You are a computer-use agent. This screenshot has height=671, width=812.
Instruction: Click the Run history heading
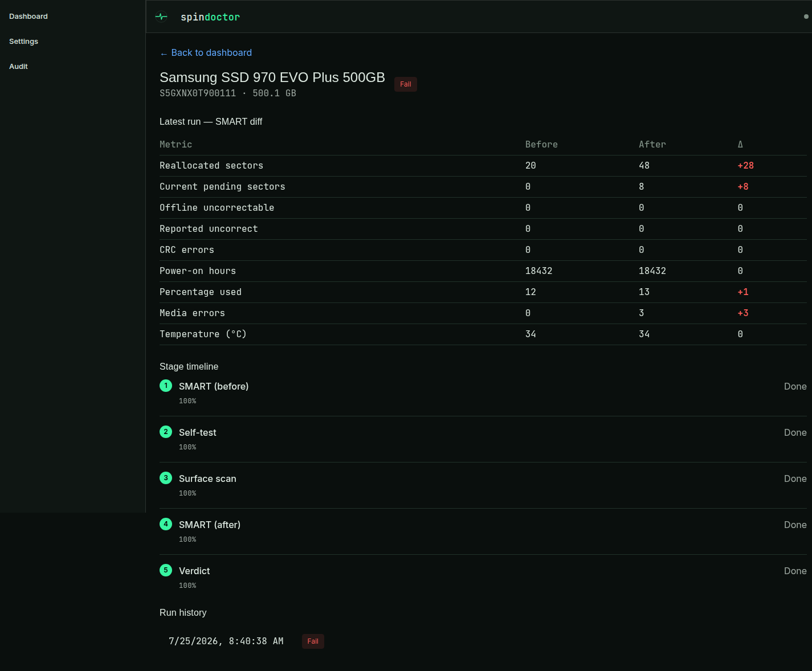[183, 613]
